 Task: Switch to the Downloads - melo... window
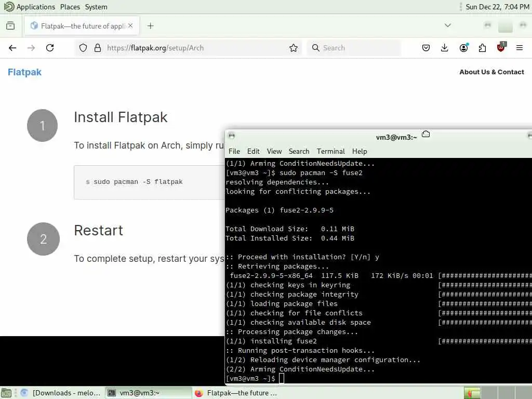(x=61, y=393)
